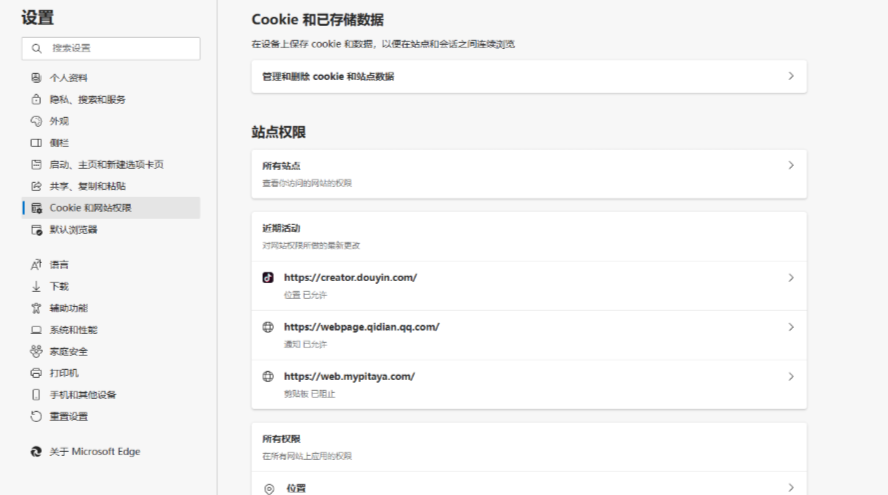
Task: Click the lock icon for 隐私、搜索和服务
Action: pyautogui.click(x=36, y=99)
